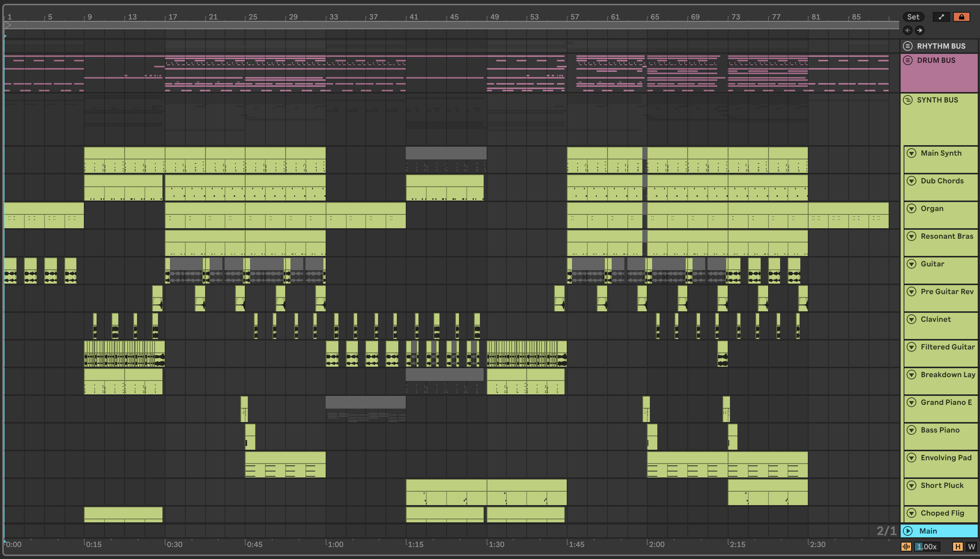
Task: Toggle the optimize arrangement height H button
Action: pyautogui.click(x=958, y=546)
